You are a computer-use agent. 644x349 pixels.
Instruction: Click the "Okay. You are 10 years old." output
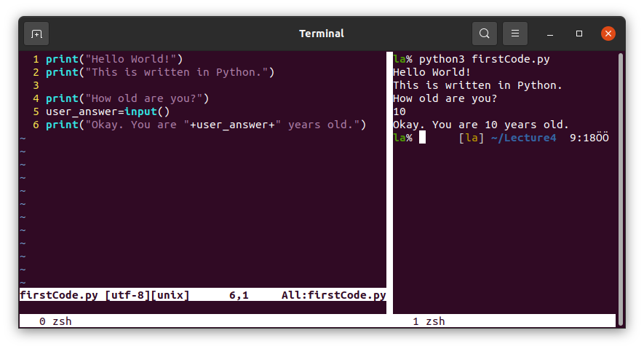click(480, 125)
